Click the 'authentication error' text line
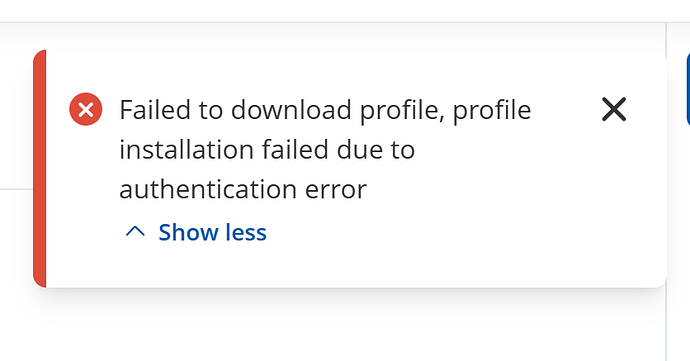690x361 pixels. 243,189
